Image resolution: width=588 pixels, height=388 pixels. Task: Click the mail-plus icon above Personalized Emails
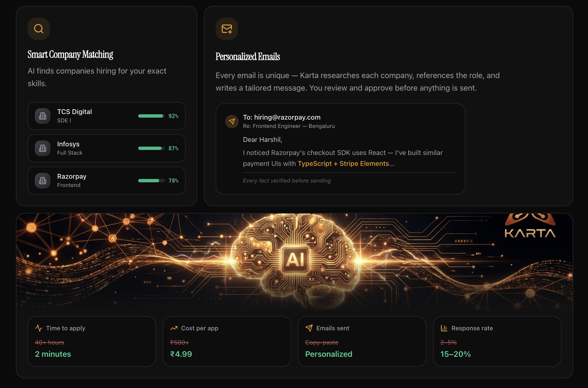point(227,29)
